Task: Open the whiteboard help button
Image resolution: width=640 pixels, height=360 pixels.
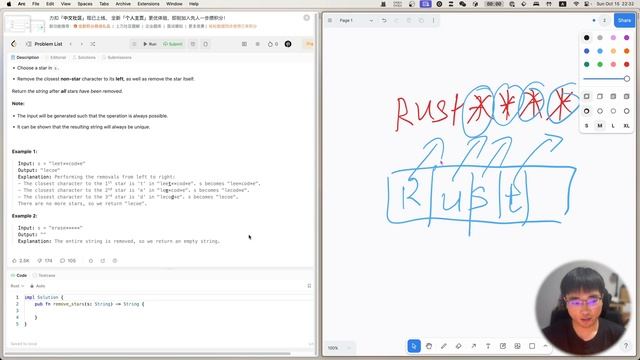Action: pyautogui.click(x=626, y=346)
